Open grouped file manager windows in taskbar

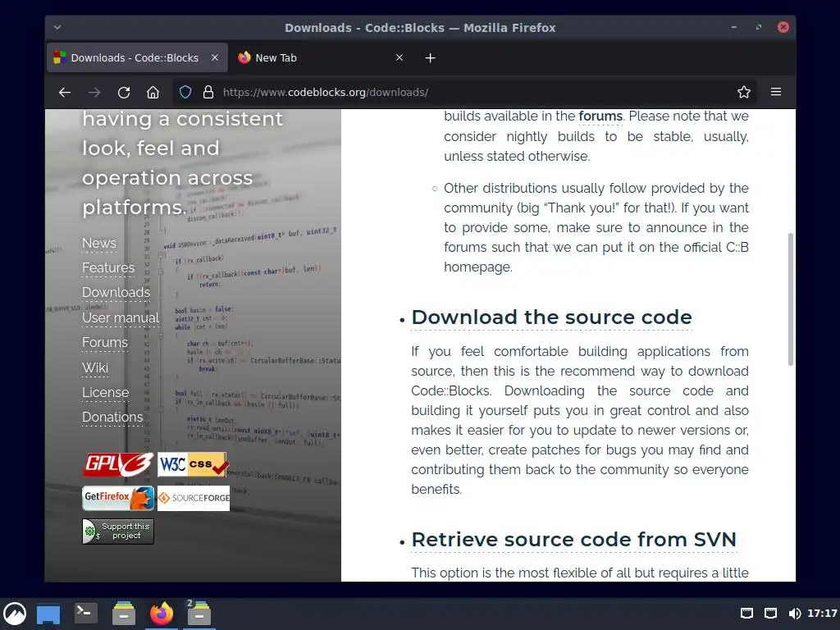(199, 614)
